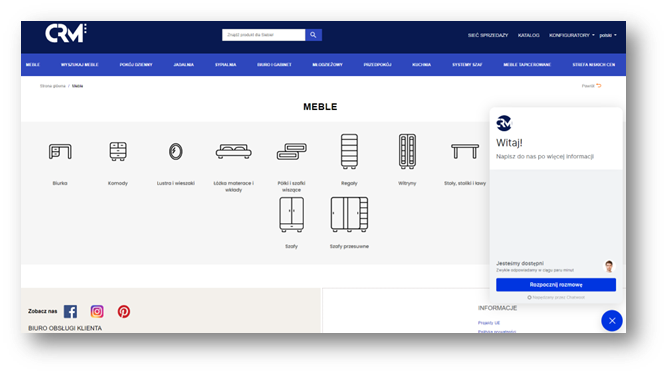
Task: Open the polski language dropdown
Action: pyautogui.click(x=608, y=35)
